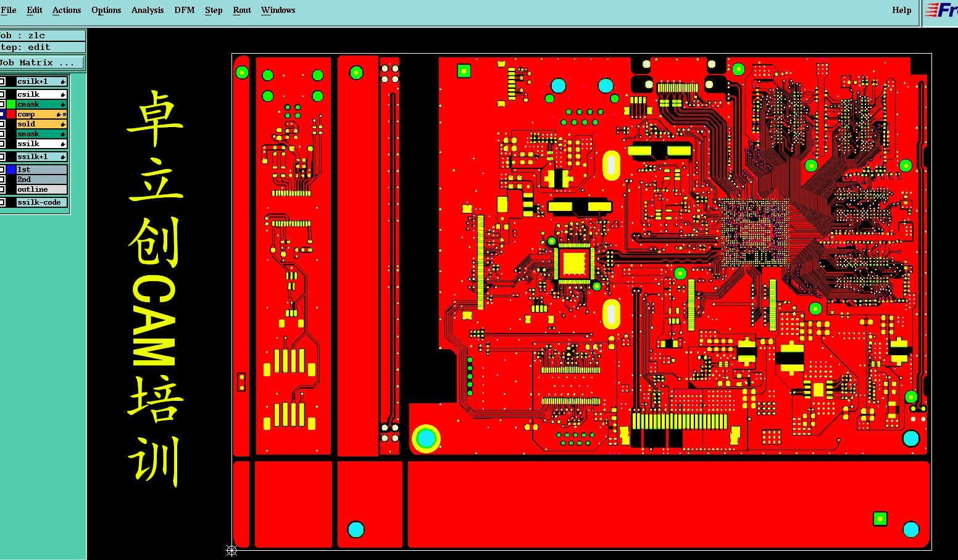Toggle the outline layer checkbox
The image size is (958, 560).
point(2,189)
